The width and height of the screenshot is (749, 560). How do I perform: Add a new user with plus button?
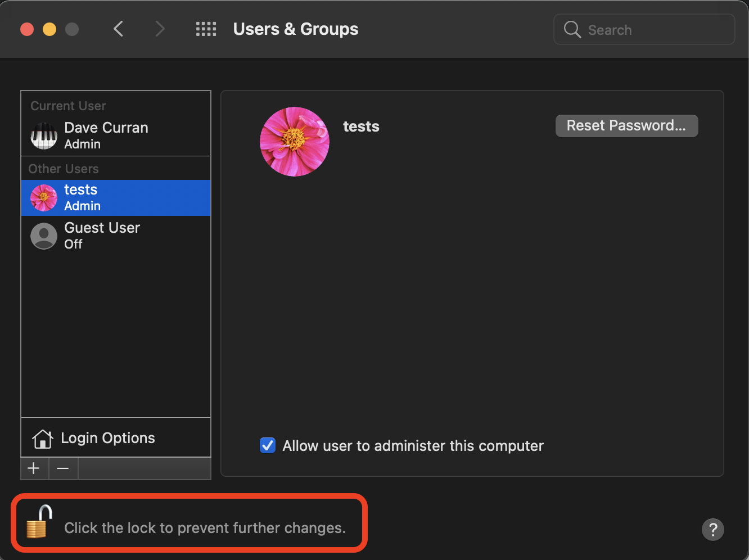(34, 468)
